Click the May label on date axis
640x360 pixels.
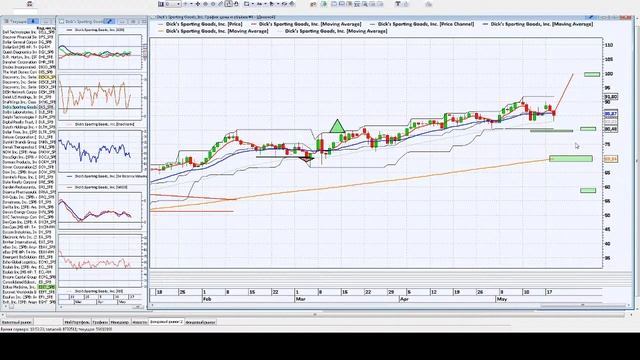click(x=502, y=299)
